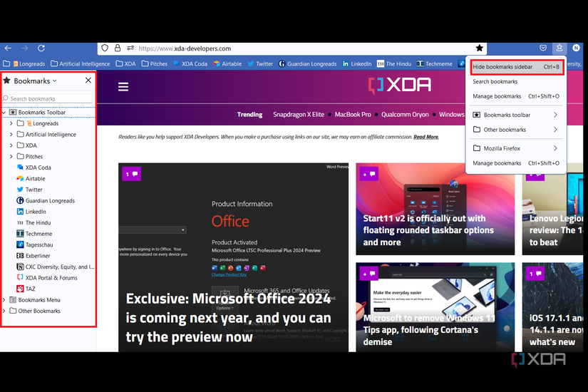Viewport: 588px width, 392px height.
Task: Go back with the back arrow button
Action: (8, 48)
